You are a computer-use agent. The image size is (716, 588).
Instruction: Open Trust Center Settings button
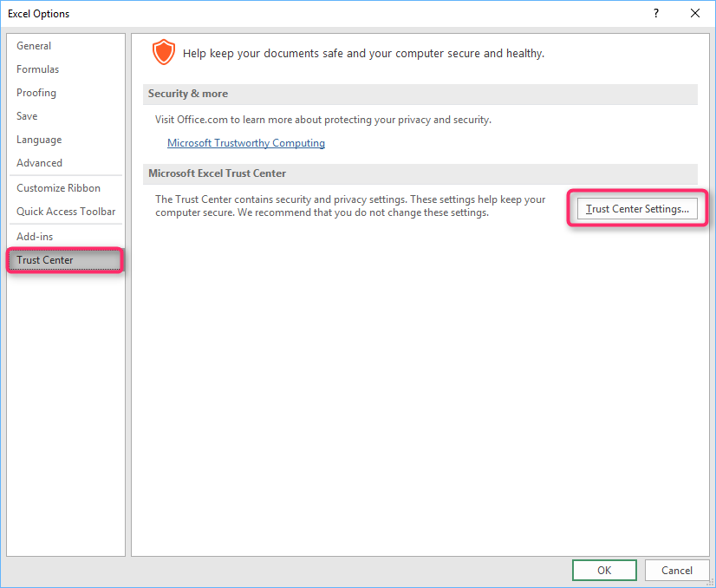click(x=637, y=209)
